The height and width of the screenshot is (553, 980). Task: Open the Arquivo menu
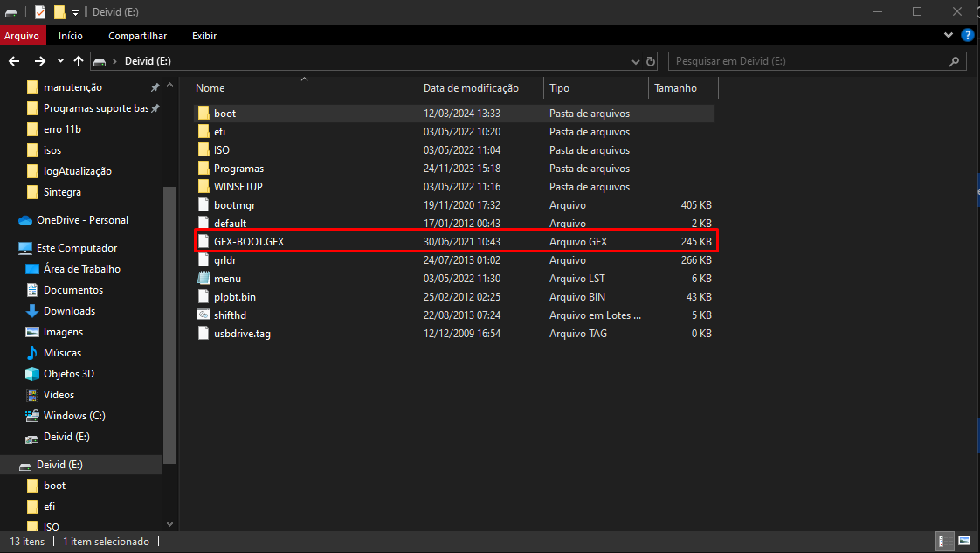point(22,36)
